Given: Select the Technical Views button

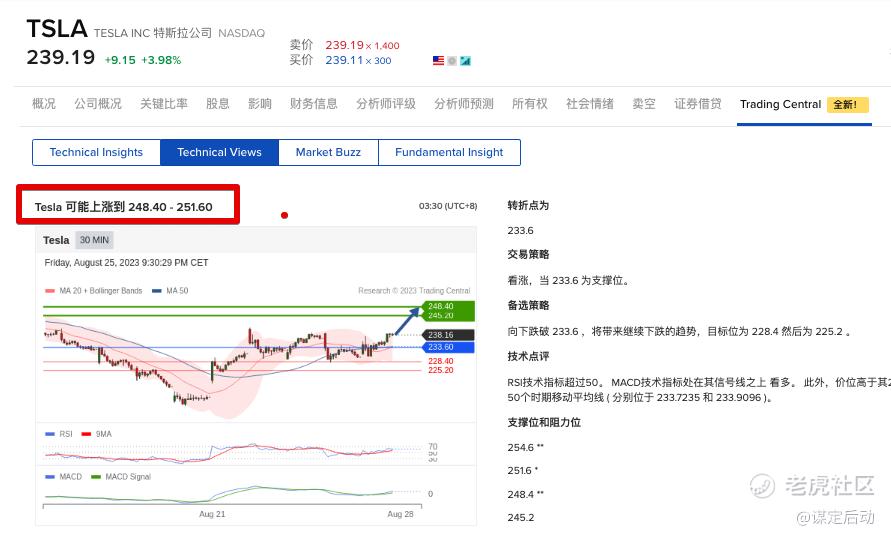Looking at the screenshot, I should pos(219,152).
